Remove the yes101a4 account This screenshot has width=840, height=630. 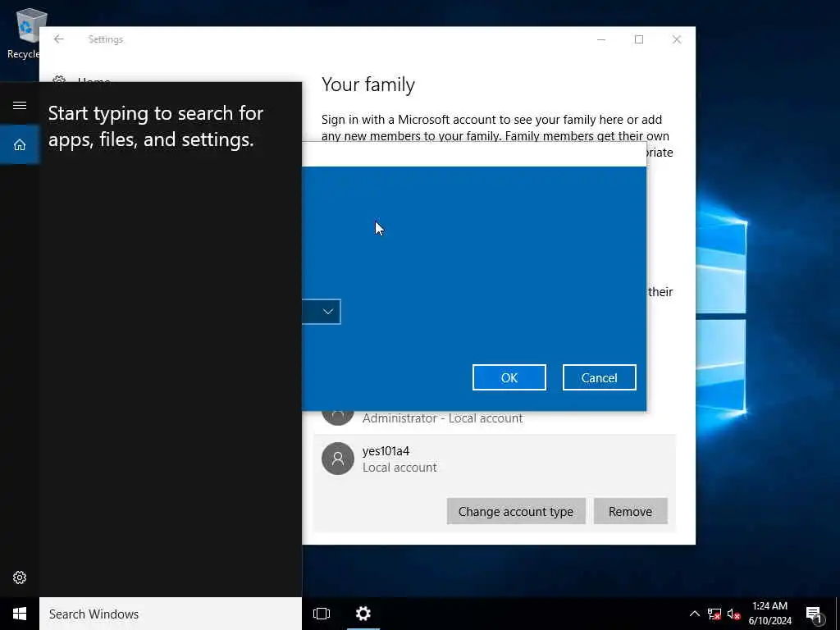630,512
